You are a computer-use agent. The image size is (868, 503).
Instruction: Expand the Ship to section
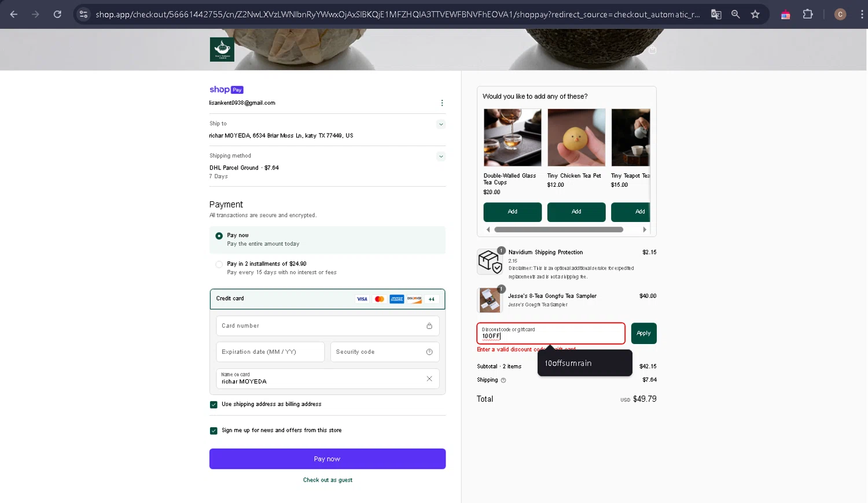[441, 124]
